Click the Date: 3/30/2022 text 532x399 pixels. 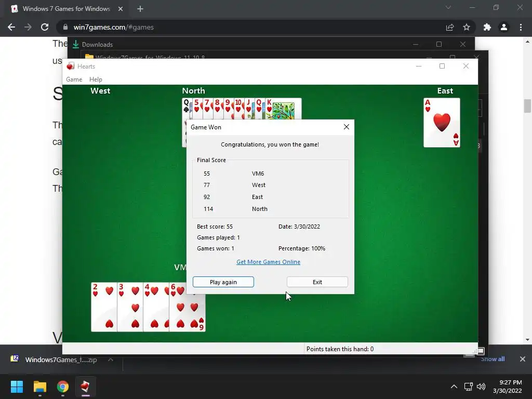tap(299, 227)
